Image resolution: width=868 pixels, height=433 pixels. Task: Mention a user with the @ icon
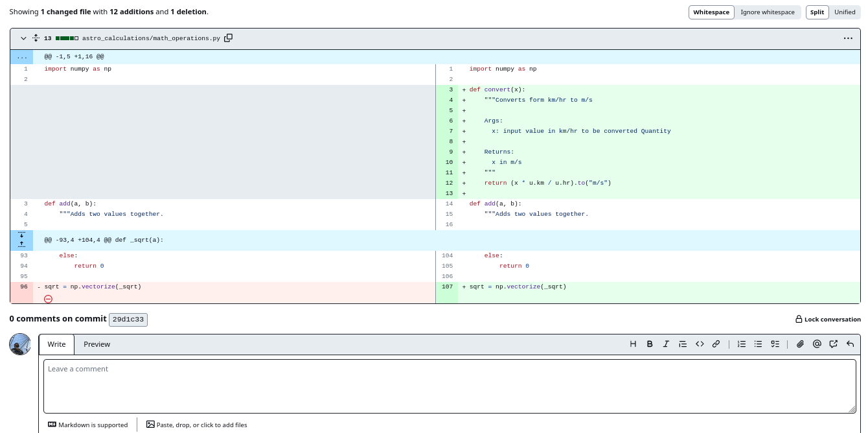tap(817, 344)
